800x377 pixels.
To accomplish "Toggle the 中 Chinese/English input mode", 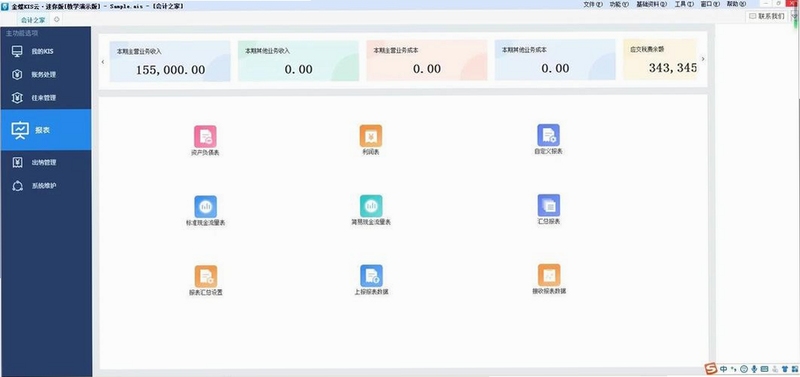I will (723, 369).
